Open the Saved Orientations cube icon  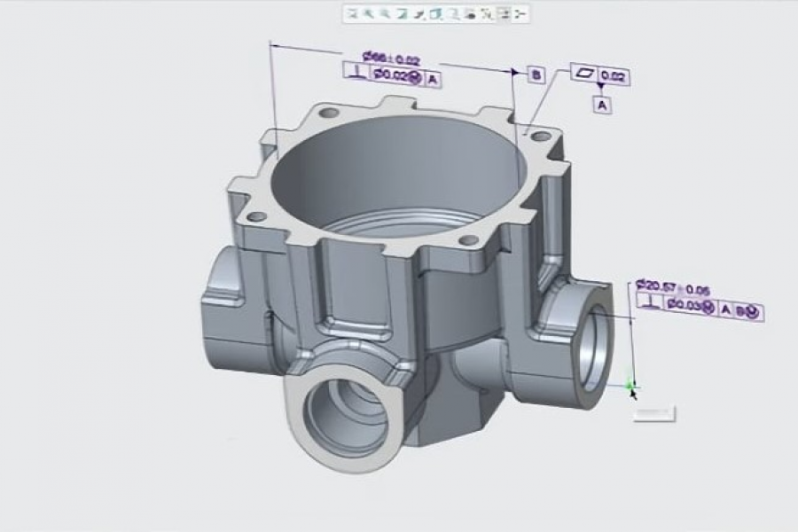click(435, 14)
